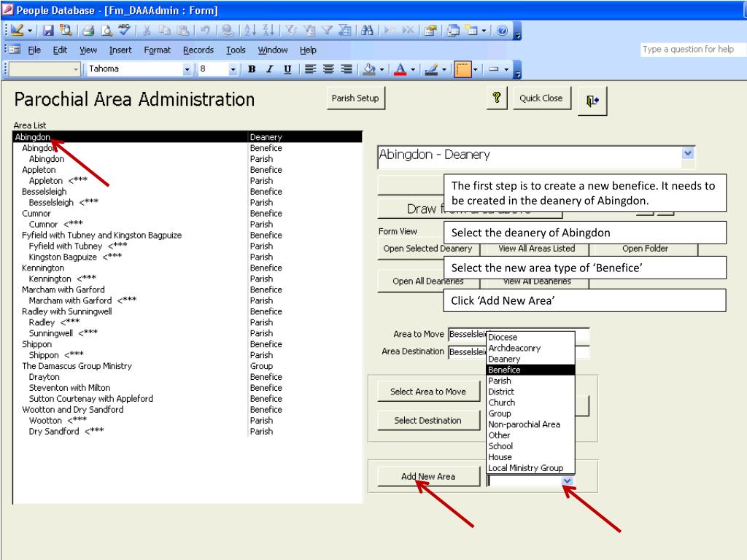Click the Open Selected Deanery button
Viewport: 747px width, 560px height.
coord(427,249)
